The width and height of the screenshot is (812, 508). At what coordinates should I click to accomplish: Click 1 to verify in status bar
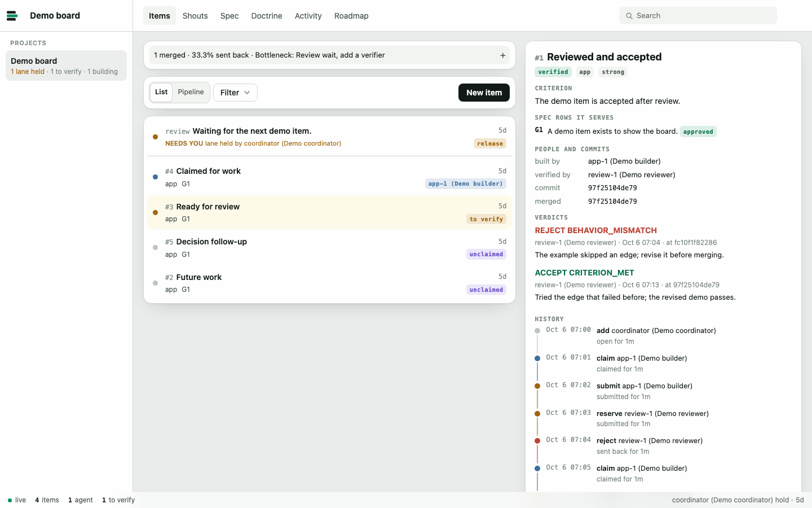118,500
